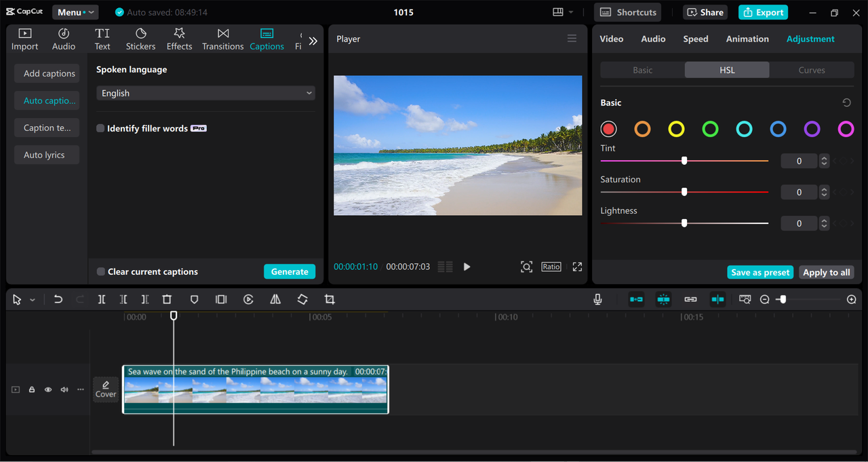Click Save as preset
This screenshot has width=868, height=462.
point(760,272)
